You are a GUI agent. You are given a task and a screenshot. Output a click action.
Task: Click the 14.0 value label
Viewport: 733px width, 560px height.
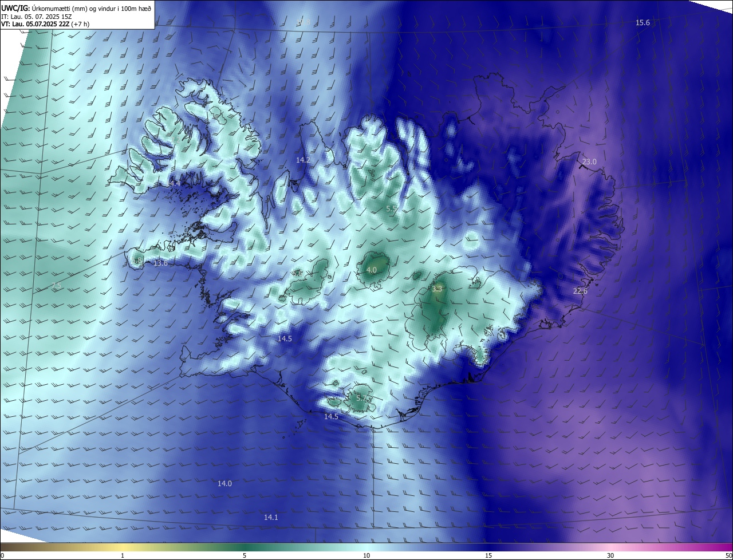tap(224, 484)
